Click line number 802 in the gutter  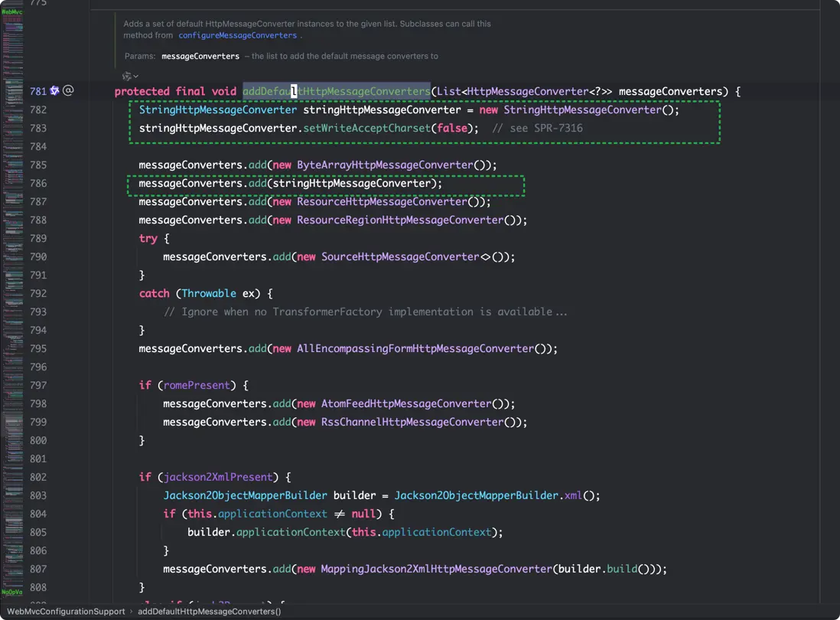[x=37, y=478]
